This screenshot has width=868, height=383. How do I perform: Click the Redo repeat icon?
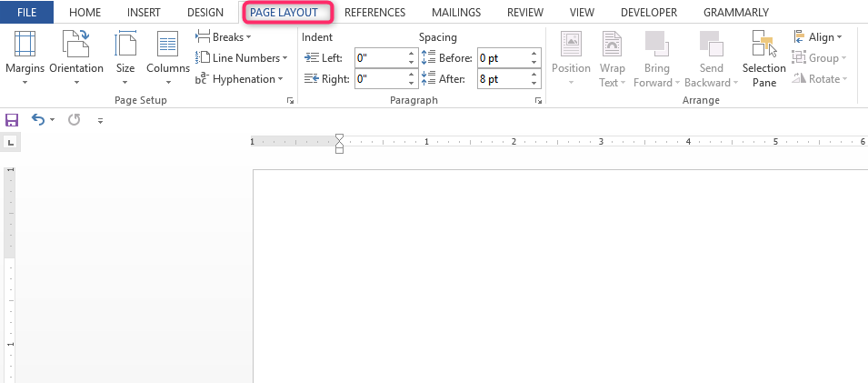[x=75, y=119]
